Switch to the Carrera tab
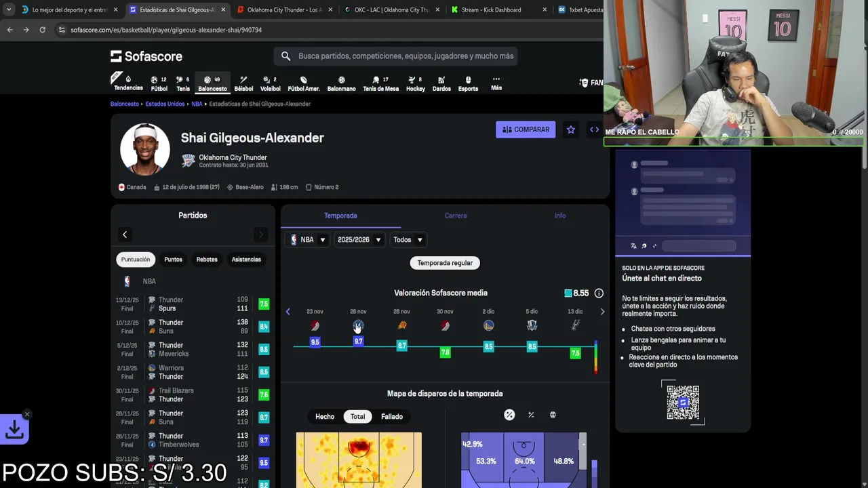868x488 pixels. (x=456, y=216)
